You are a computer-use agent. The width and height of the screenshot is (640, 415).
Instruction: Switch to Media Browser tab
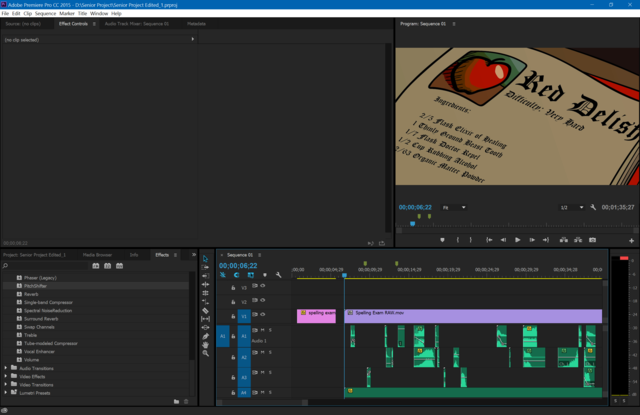[x=97, y=255]
